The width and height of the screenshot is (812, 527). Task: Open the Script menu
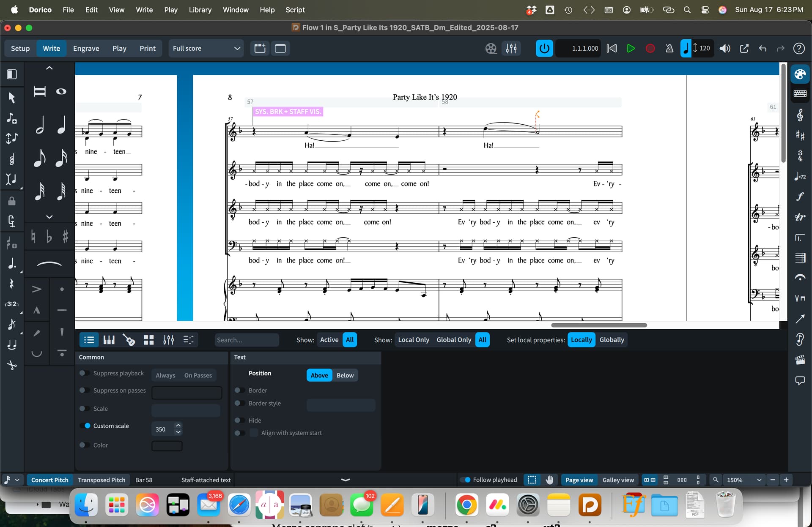click(x=295, y=10)
